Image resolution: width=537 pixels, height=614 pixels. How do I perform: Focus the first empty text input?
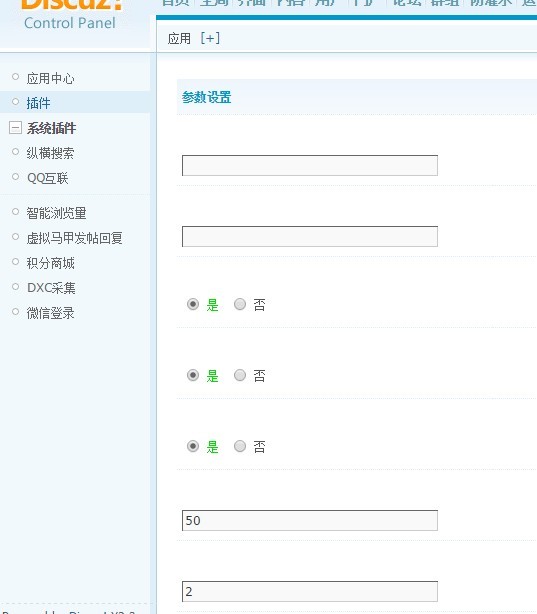310,166
